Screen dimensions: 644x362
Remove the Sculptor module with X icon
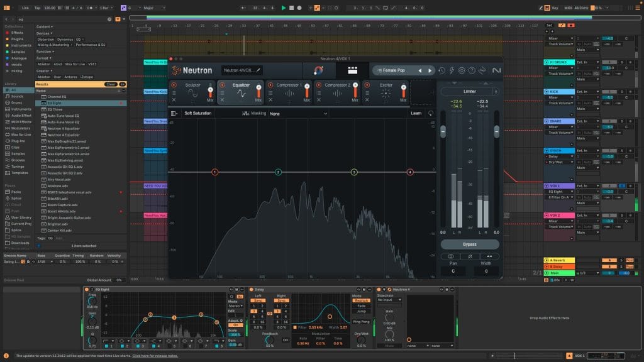(174, 100)
